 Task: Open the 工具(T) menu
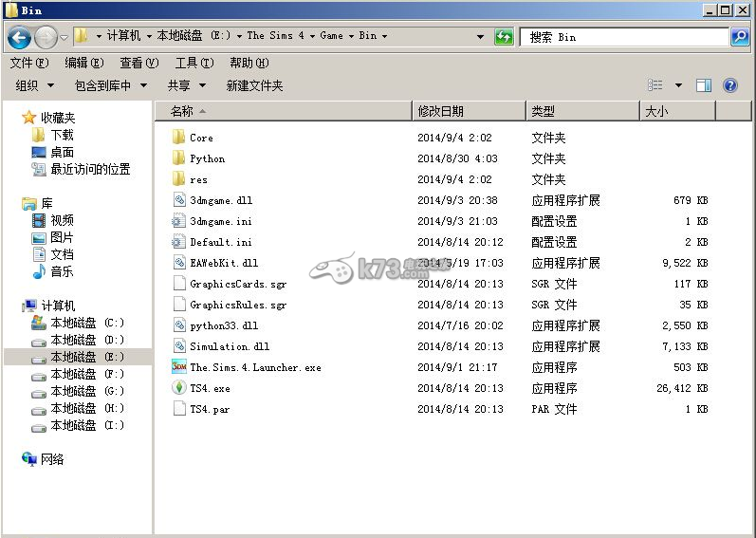coord(194,63)
